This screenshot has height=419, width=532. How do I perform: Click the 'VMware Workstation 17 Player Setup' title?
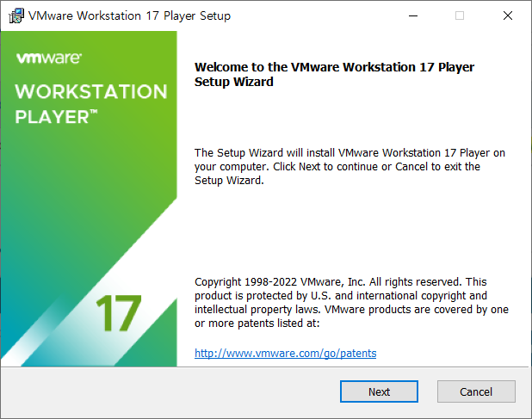pos(129,15)
